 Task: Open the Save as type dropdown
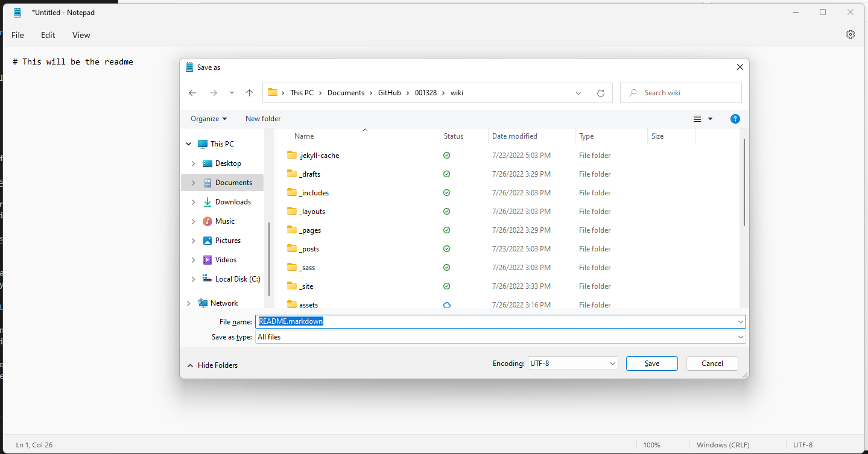tap(500, 337)
